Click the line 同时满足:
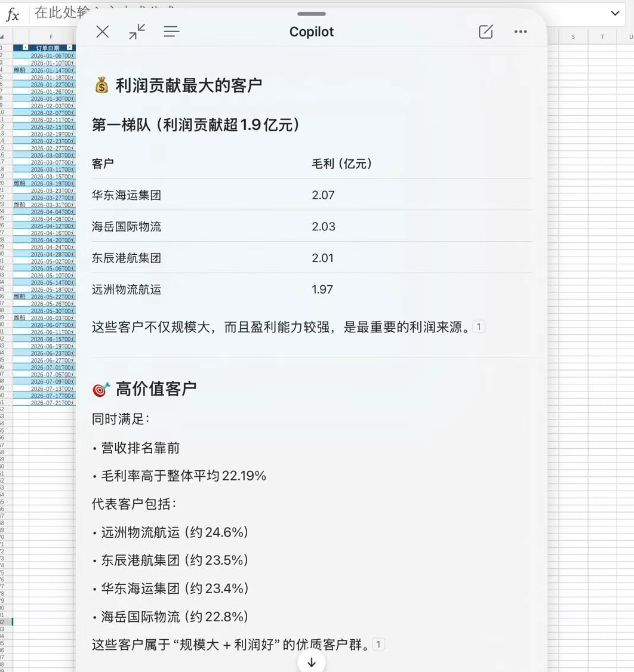This screenshot has height=672, width=634. point(121,419)
